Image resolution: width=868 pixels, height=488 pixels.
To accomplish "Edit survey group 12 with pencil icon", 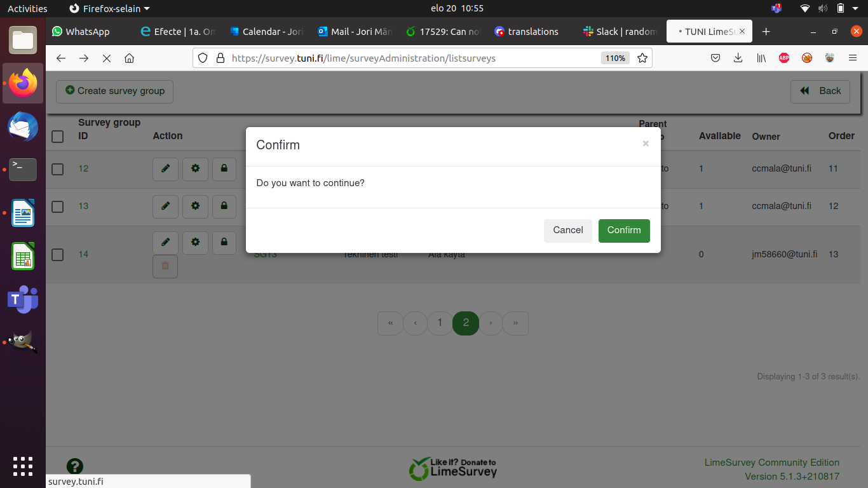I will [x=165, y=169].
